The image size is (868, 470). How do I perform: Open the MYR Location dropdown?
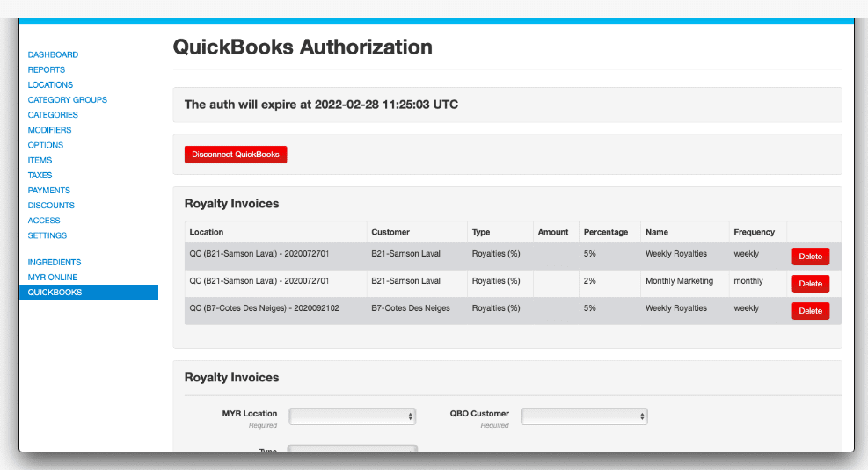(352, 416)
